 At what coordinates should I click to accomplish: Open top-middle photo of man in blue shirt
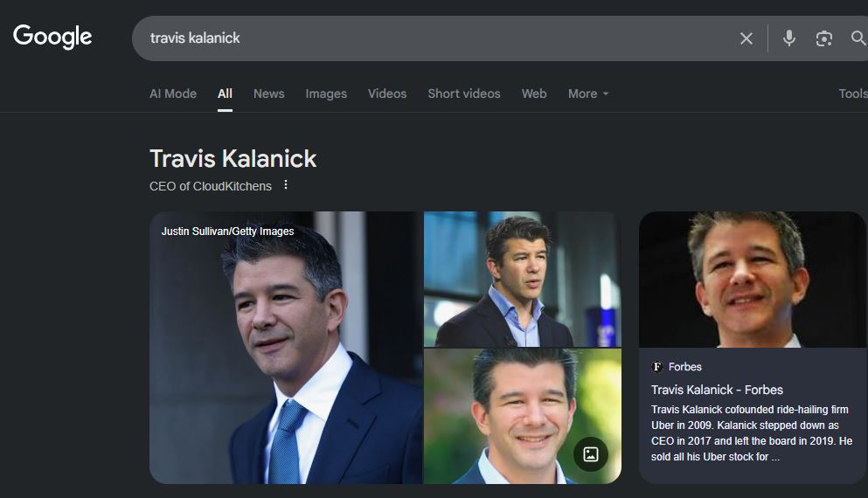click(523, 279)
